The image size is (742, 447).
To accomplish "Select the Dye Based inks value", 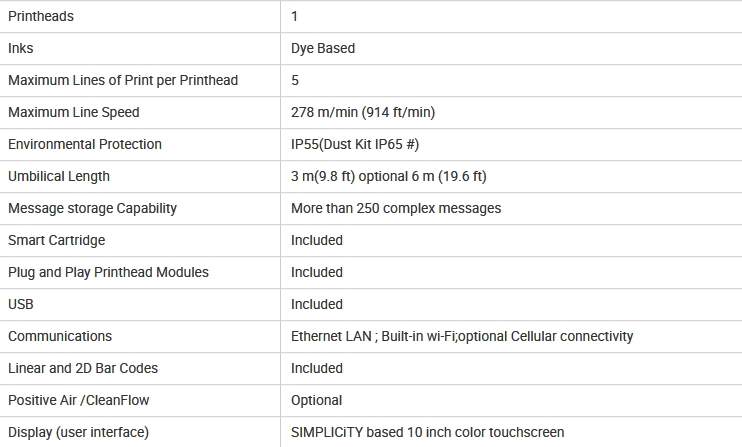I will pyautogui.click(x=323, y=48).
